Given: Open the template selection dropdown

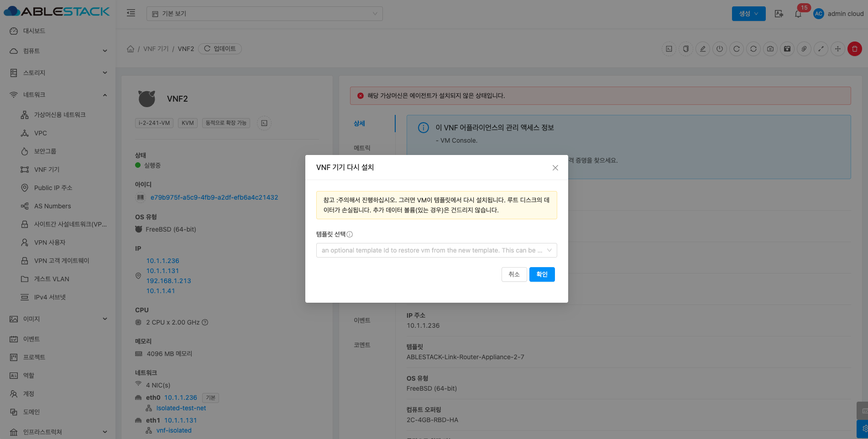Looking at the screenshot, I should coord(436,250).
